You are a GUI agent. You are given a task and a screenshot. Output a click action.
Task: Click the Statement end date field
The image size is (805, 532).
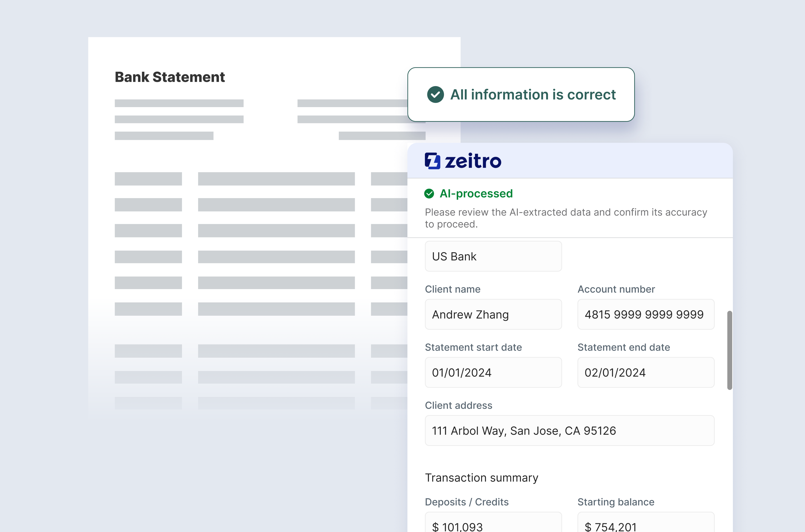pos(646,372)
